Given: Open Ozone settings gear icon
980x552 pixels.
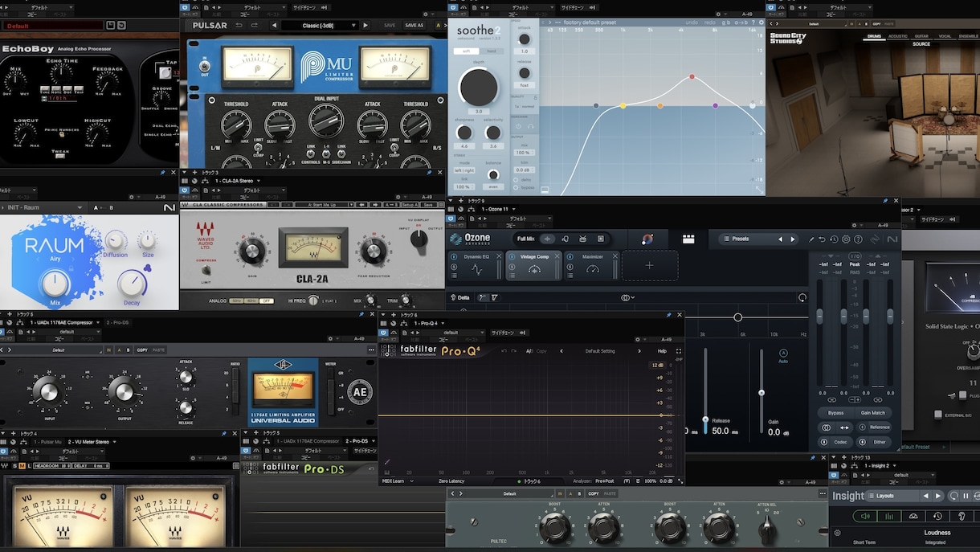Looking at the screenshot, I should pyautogui.click(x=846, y=239).
